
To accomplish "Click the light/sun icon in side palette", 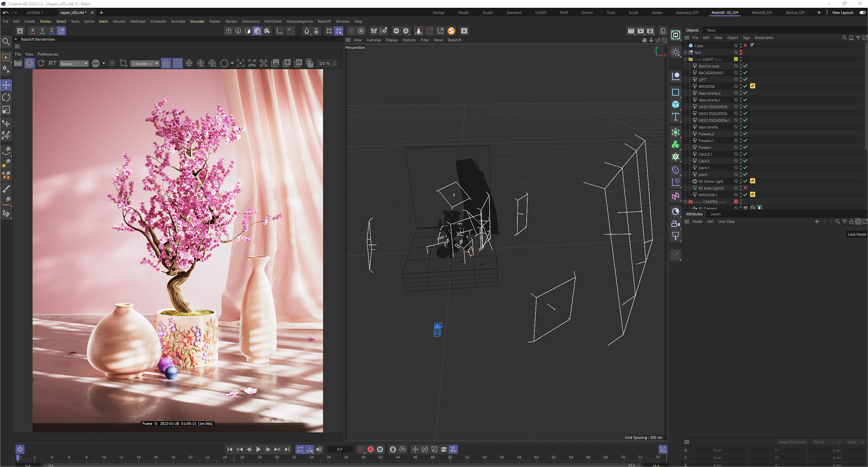I will 675,52.
